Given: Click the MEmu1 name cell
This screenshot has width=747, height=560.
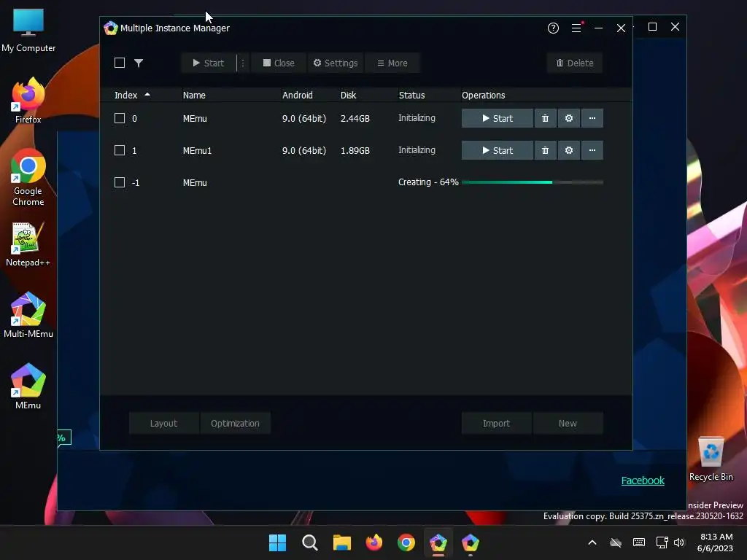Looking at the screenshot, I should click(x=197, y=150).
